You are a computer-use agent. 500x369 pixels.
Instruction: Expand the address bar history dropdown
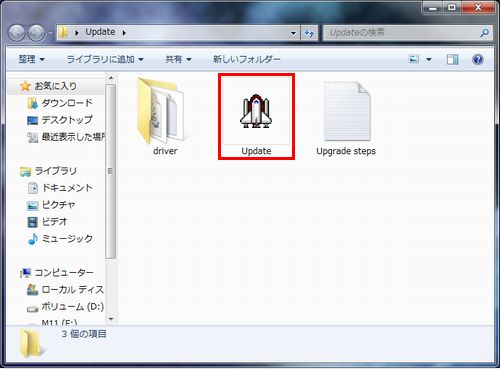293,33
